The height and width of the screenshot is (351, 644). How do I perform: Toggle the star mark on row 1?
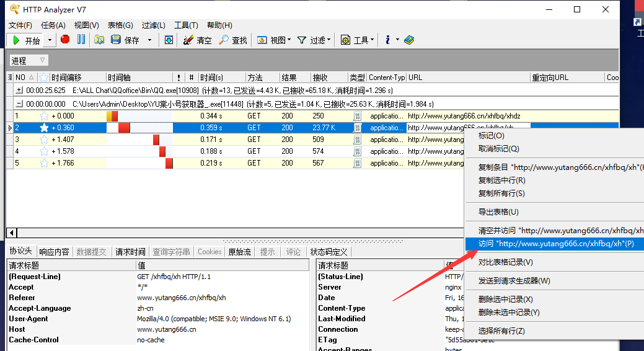(43, 116)
